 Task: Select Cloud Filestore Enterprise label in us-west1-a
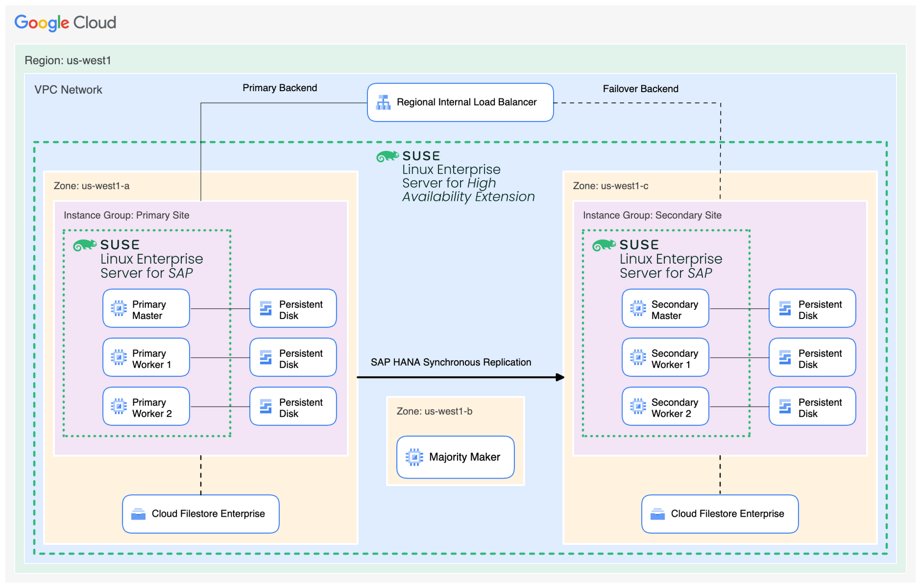coord(208,514)
